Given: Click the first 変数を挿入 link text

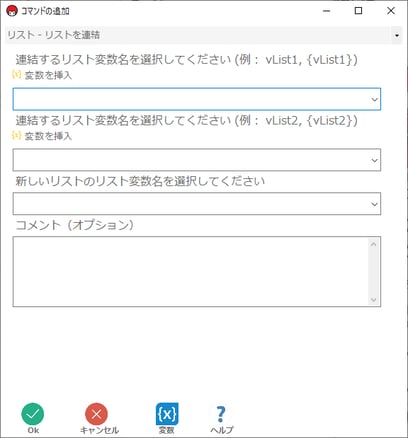Looking at the screenshot, I should 48,75.
